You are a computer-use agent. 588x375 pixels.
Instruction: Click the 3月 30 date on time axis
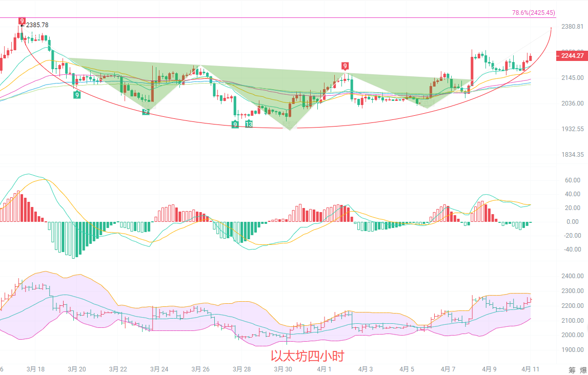coord(282,369)
